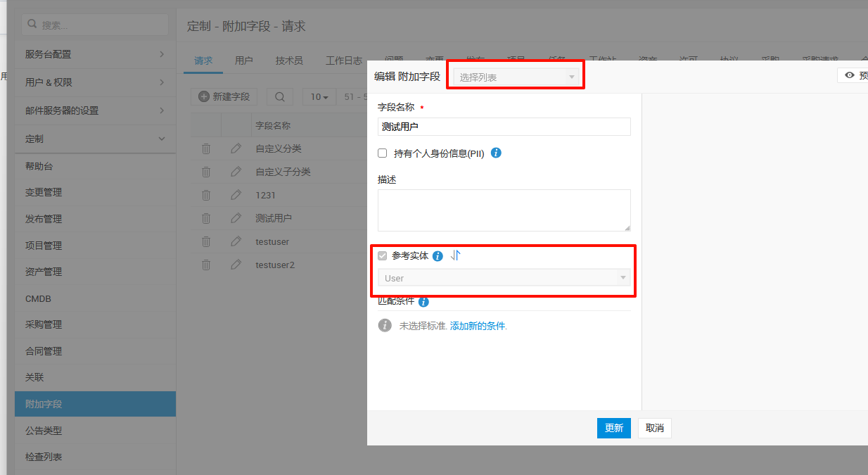Open 关联 in sidebar
The width and height of the screenshot is (868, 475).
tap(95, 377)
